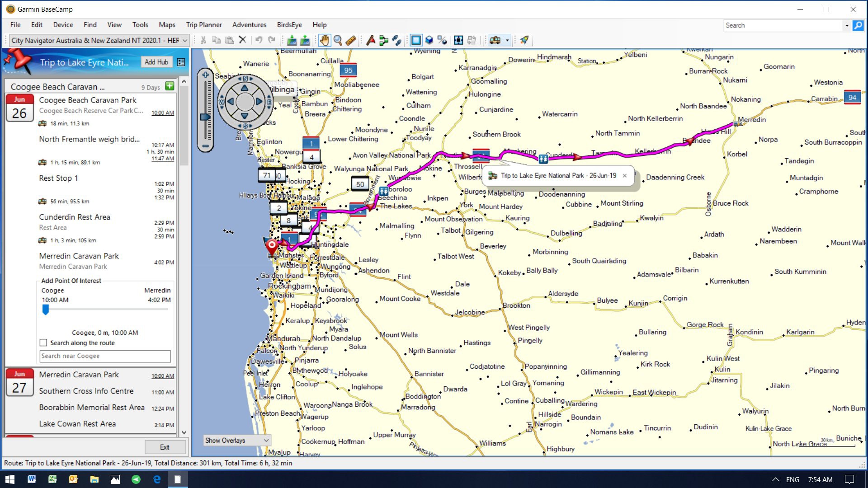Image resolution: width=868 pixels, height=488 pixels.
Task: Open the activity profile dropdown arrow
Action: pyautogui.click(x=507, y=40)
